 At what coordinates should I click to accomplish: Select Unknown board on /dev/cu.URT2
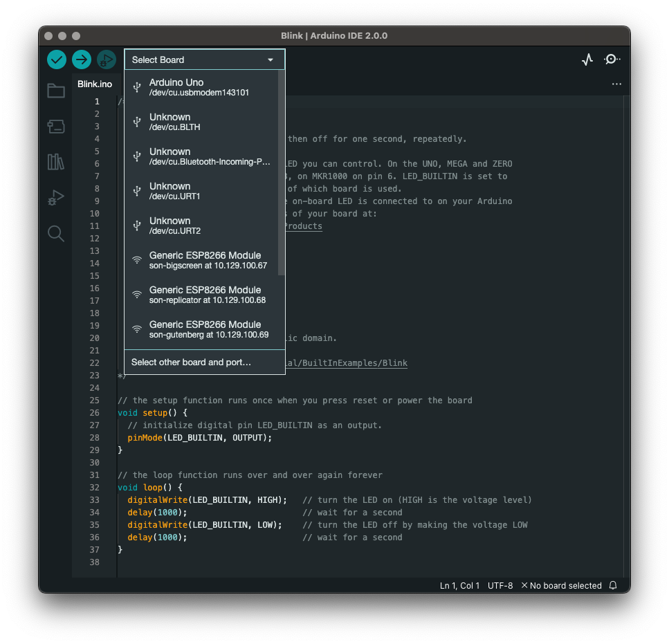(x=201, y=226)
